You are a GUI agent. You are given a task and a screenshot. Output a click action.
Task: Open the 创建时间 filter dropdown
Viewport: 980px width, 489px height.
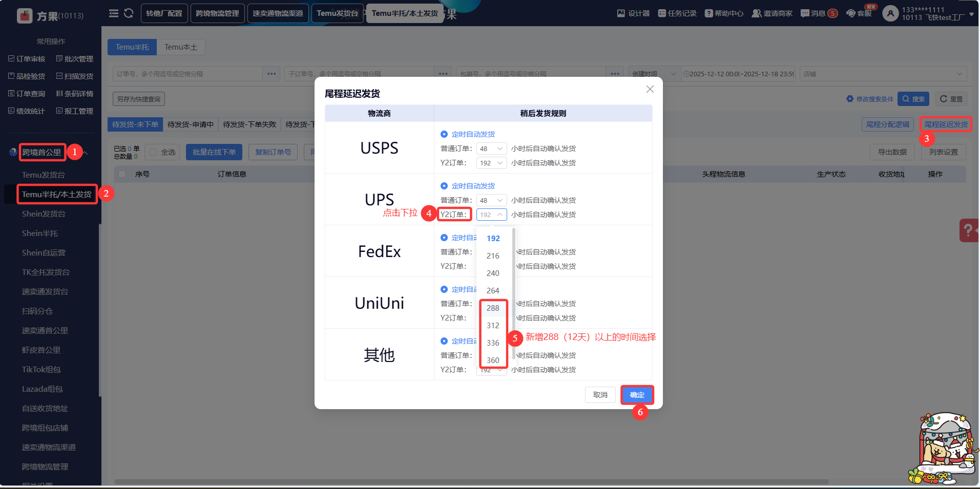(654, 74)
